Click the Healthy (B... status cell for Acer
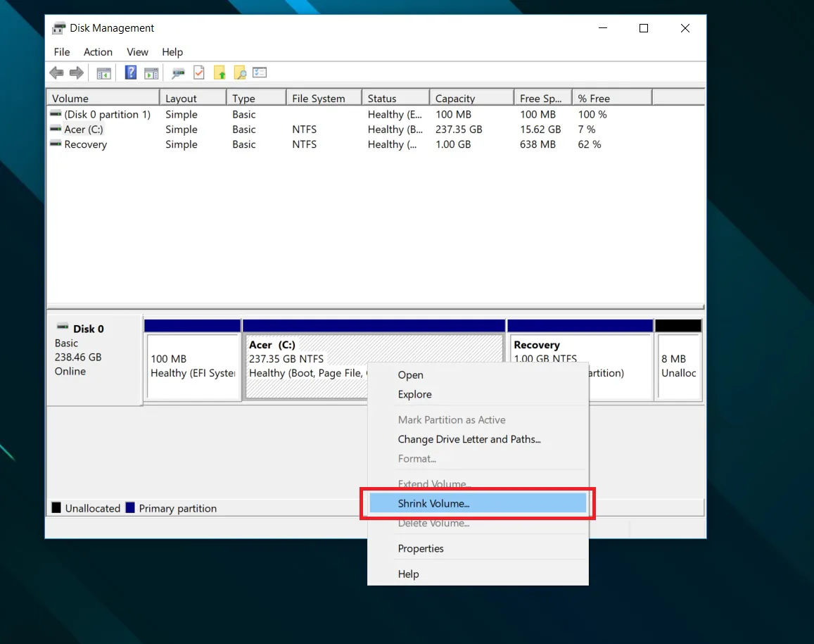This screenshot has height=644, width=814. point(395,130)
